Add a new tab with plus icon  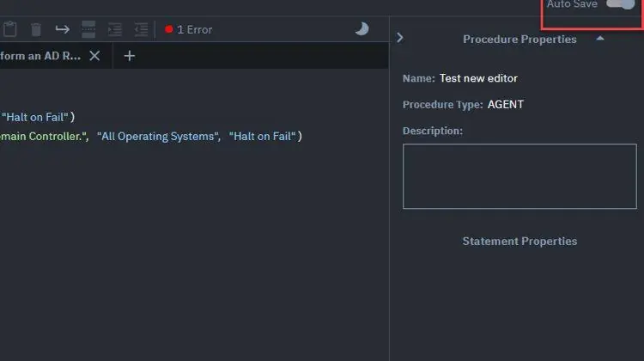(x=130, y=56)
